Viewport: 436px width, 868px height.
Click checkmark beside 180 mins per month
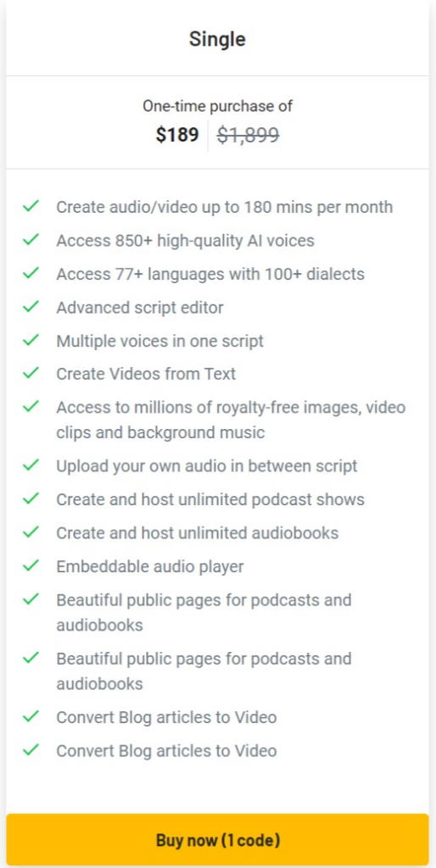(31, 207)
